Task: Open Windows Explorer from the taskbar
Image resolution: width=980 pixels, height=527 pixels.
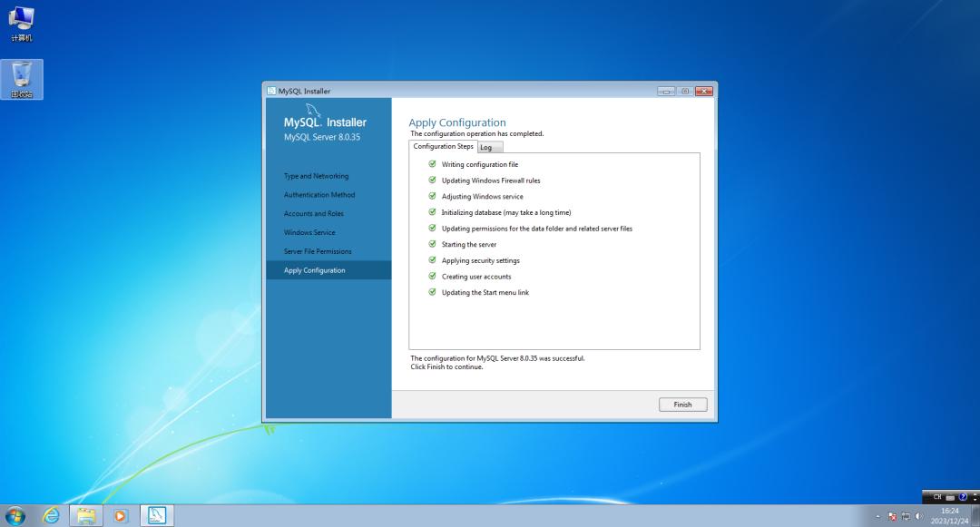Action: (x=86, y=516)
